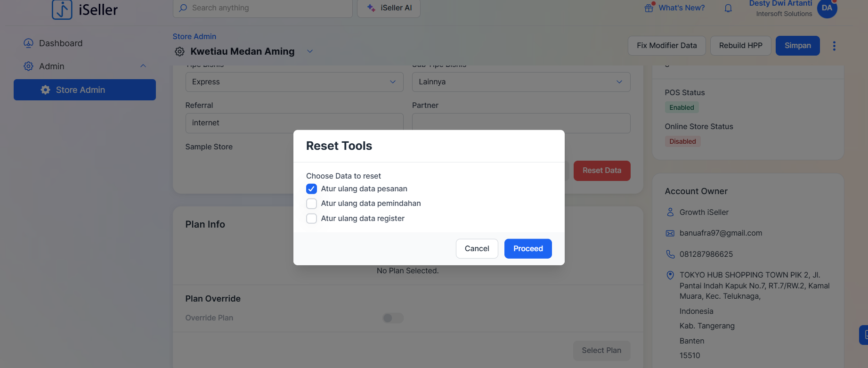Toggle the Override Plan switch
The height and width of the screenshot is (368, 868).
(393, 318)
